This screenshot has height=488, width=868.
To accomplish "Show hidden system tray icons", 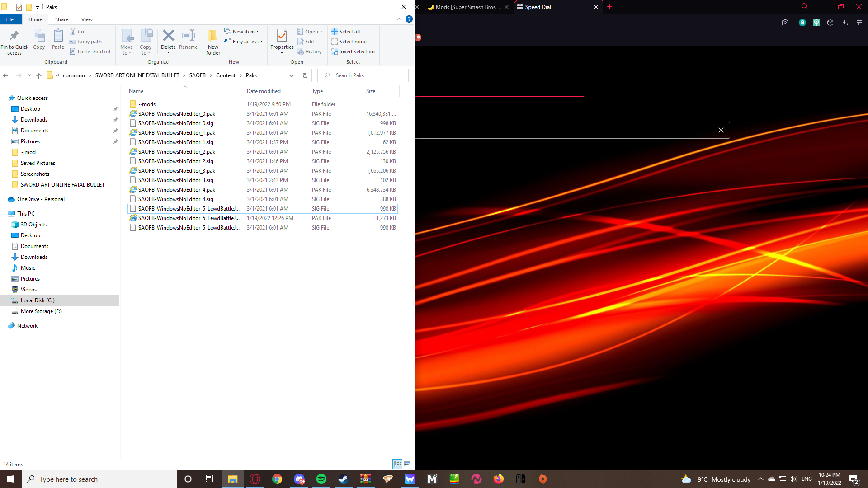I will (x=761, y=479).
